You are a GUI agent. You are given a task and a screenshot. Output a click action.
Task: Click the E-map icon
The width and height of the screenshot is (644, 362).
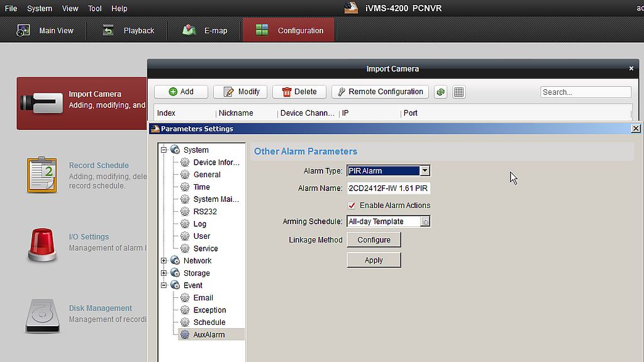pyautogui.click(x=189, y=30)
